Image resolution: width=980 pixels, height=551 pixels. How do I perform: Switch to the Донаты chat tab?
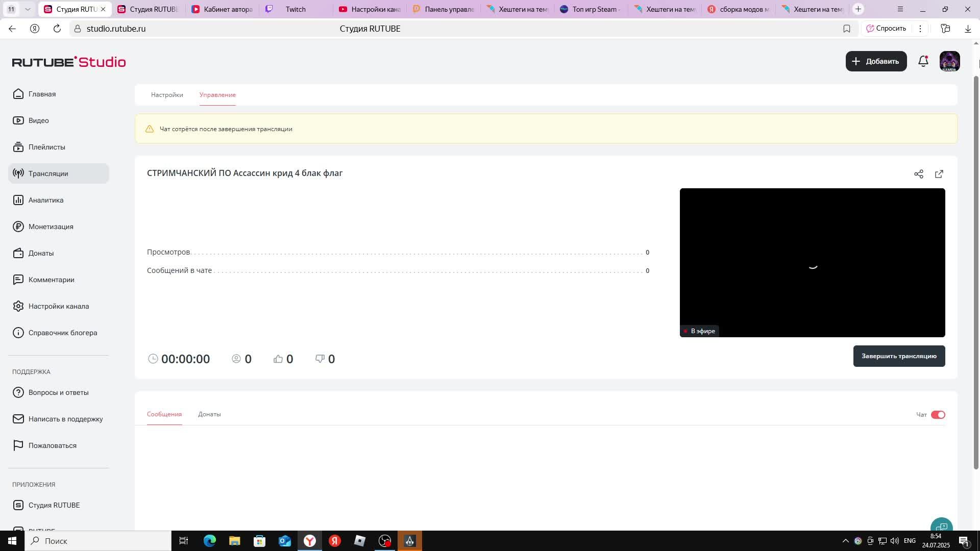pyautogui.click(x=209, y=414)
